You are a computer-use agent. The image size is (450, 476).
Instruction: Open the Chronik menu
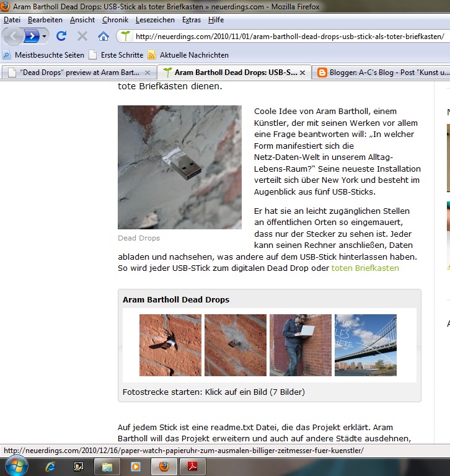(x=115, y=20)
